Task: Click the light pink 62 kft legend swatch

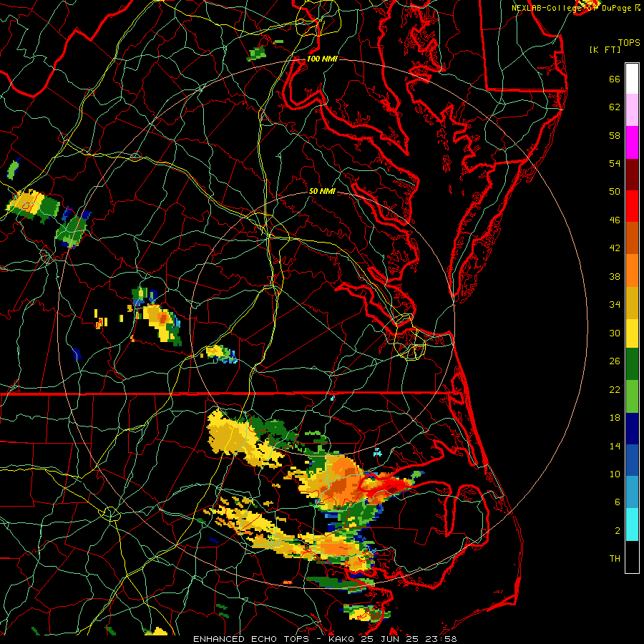Action: tap(632, 109)
